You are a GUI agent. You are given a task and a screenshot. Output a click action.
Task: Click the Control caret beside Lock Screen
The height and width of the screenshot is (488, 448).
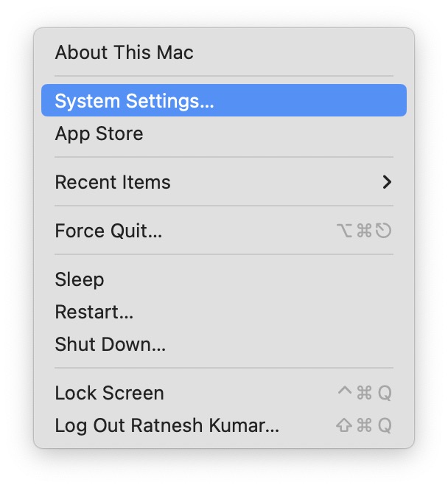click(x=344, y=391)
